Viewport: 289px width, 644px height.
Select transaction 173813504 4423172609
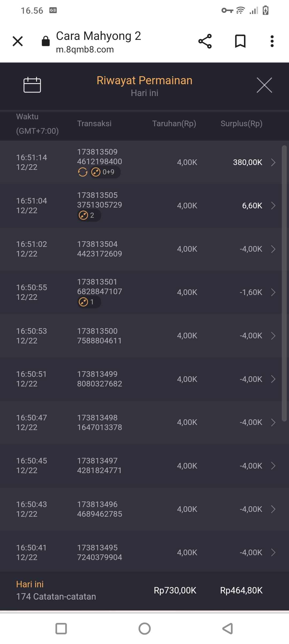coord(100,249)
